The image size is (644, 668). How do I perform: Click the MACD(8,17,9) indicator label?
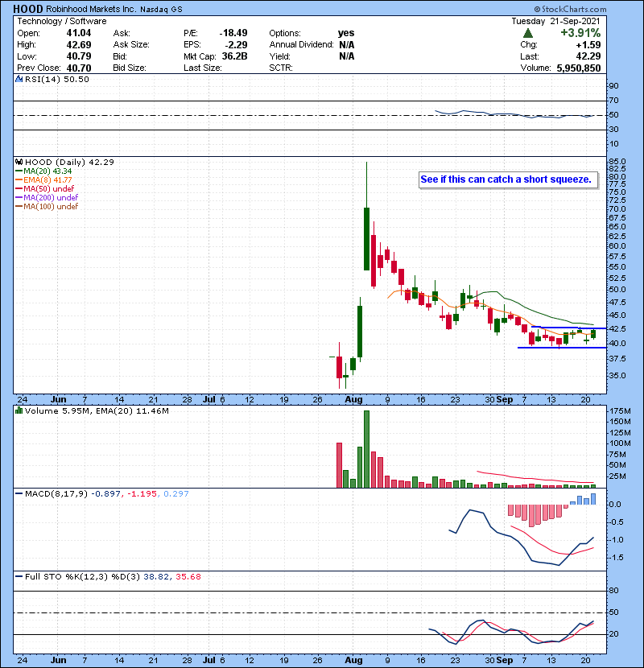point(56,494)
